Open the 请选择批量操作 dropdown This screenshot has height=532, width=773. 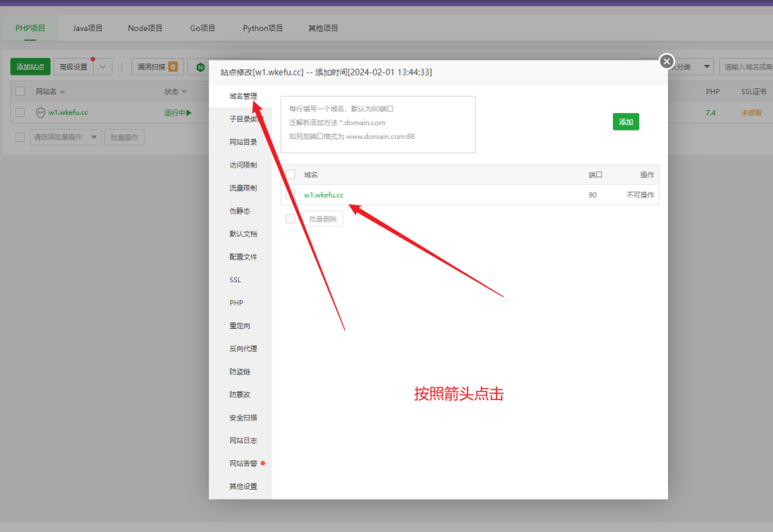point(65,137)
